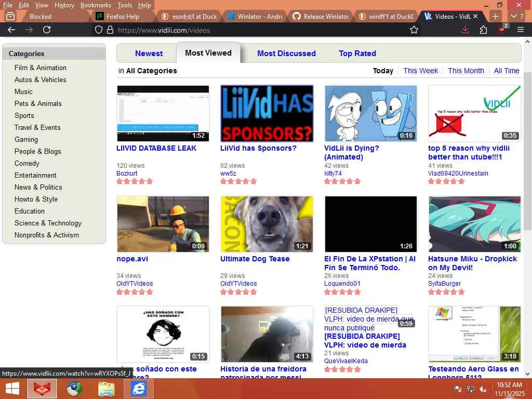
Task: Click the browser Back arrow
Action: click(x=11, y=30)
